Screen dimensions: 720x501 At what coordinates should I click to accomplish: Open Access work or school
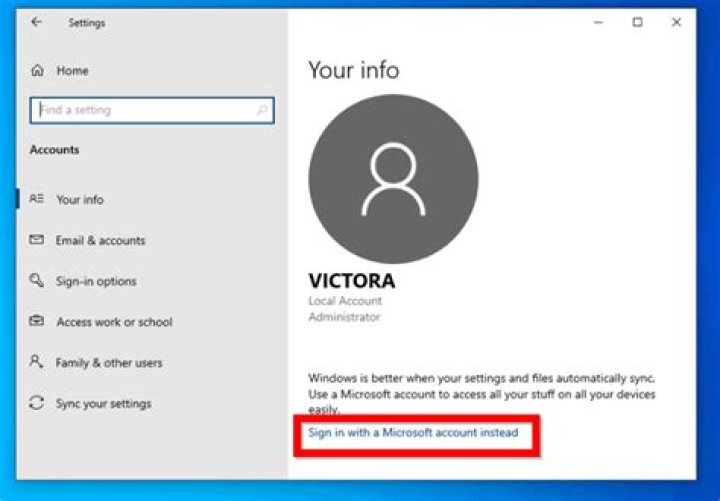(114, 322)
